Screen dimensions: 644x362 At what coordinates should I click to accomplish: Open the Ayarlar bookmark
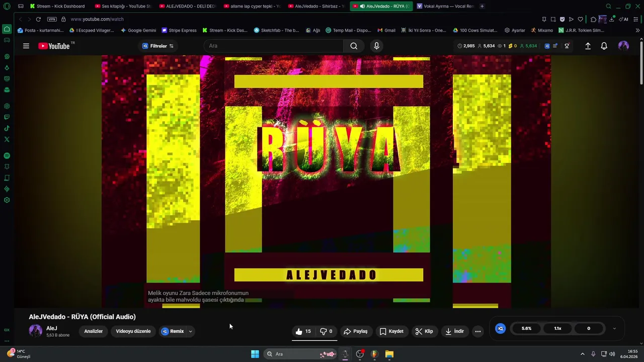tap(515, 30)
